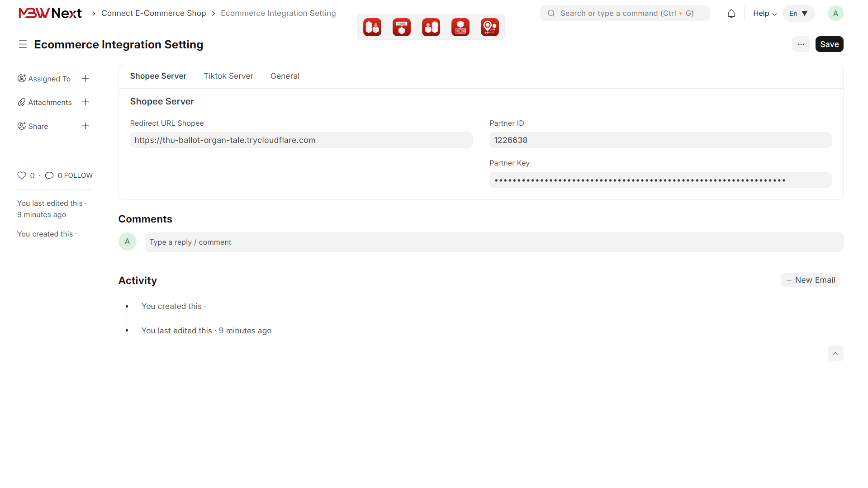The height and width of the screenshot is (488, 868).
Task: Click the New Email button
Action: pos(810,280)
